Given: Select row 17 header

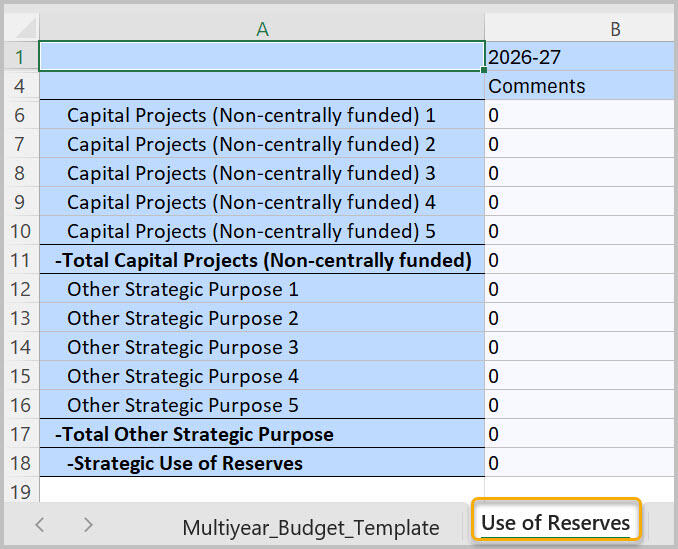Looking at the screenshot, I should point(22,434).
